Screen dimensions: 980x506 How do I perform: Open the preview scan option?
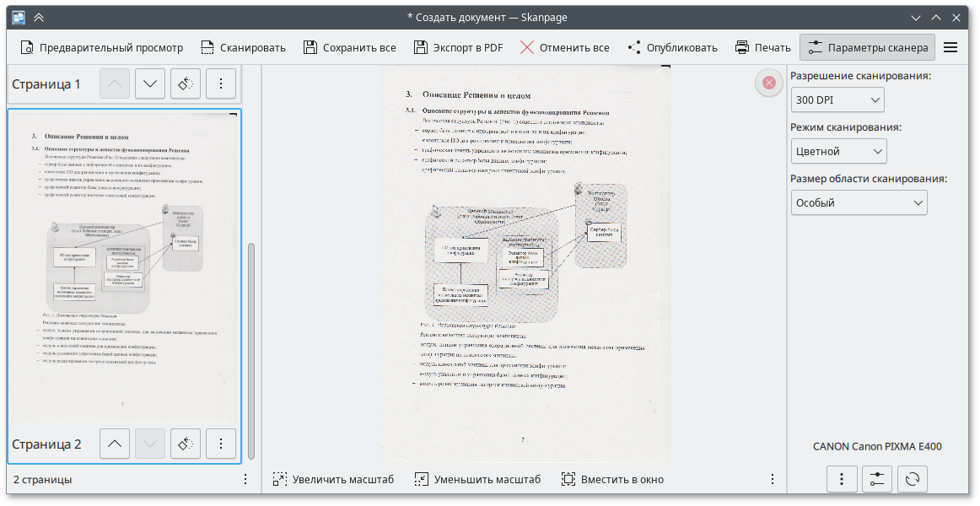pos(101,47)
